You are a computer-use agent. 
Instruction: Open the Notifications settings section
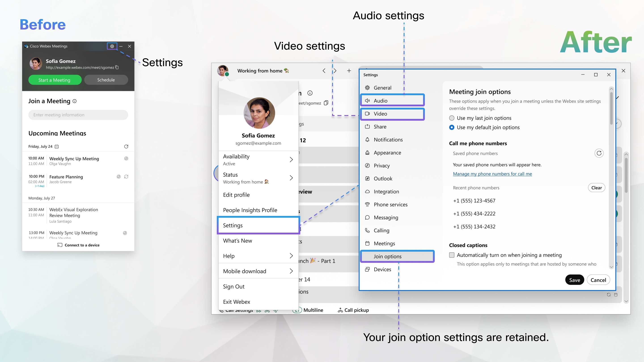tap(388, 139)
